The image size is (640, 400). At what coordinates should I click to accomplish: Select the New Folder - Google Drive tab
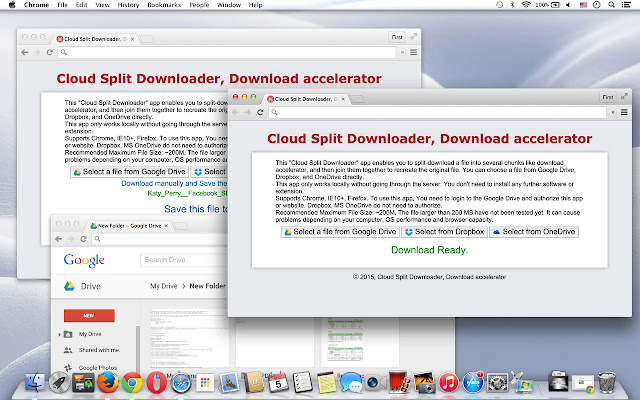tap(129, 226)
